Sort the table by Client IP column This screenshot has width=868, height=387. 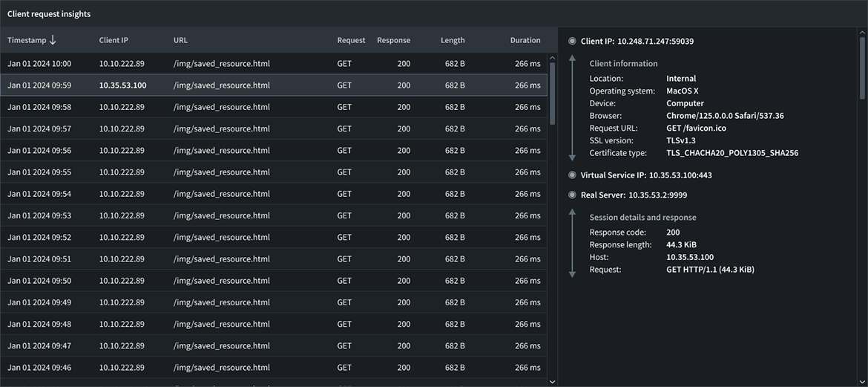[114, 40]
